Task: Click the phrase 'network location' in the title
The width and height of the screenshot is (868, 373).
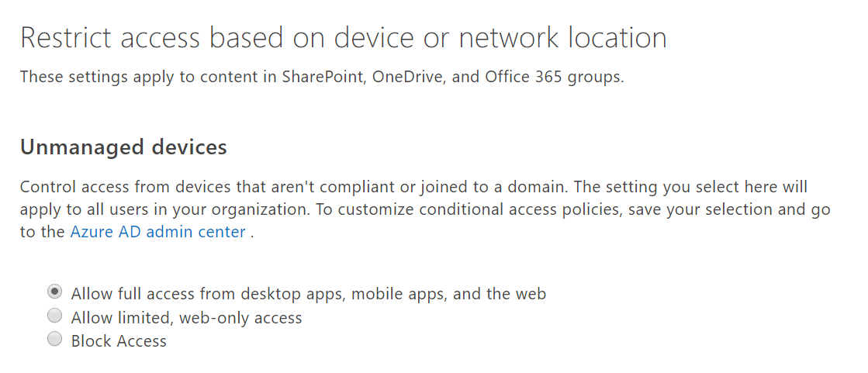Action: coord(563,39)
